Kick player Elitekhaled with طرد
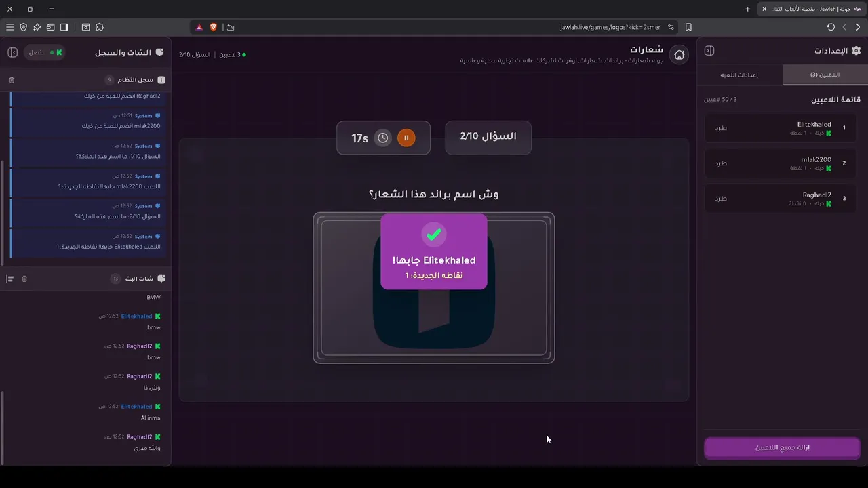This screenshot has width=868, height=488. [720, 128]
